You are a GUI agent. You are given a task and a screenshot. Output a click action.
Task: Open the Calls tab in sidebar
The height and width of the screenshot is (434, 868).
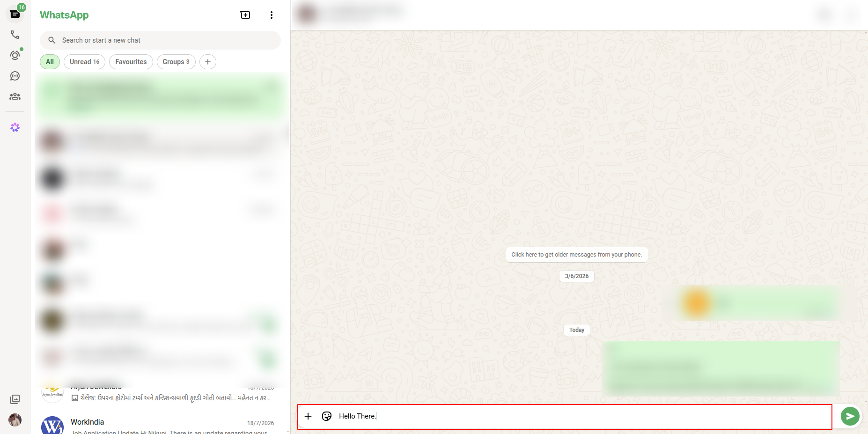point(15,35)
